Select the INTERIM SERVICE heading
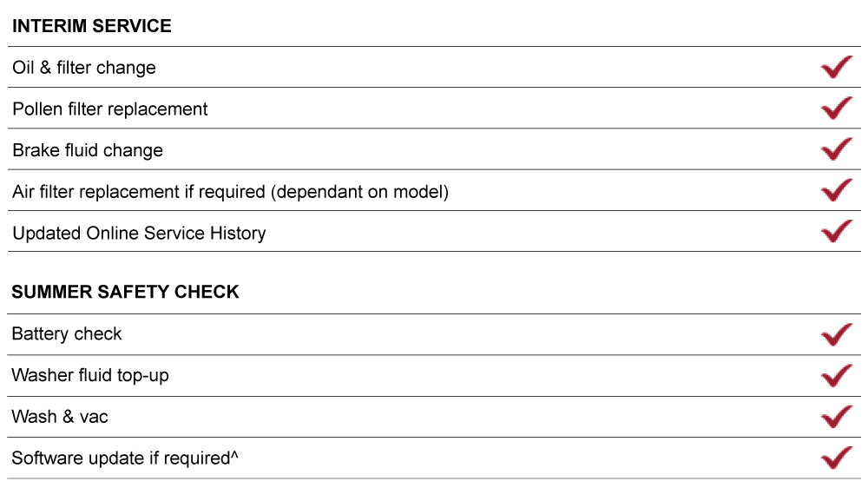 92,26
